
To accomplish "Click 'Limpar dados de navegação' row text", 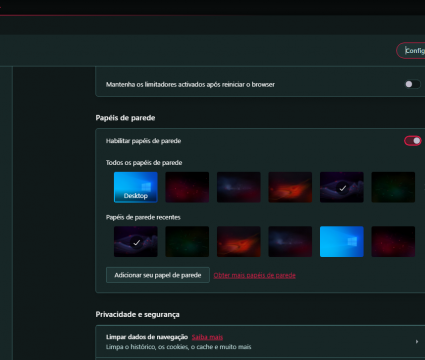I will click(x=147, y=337).
